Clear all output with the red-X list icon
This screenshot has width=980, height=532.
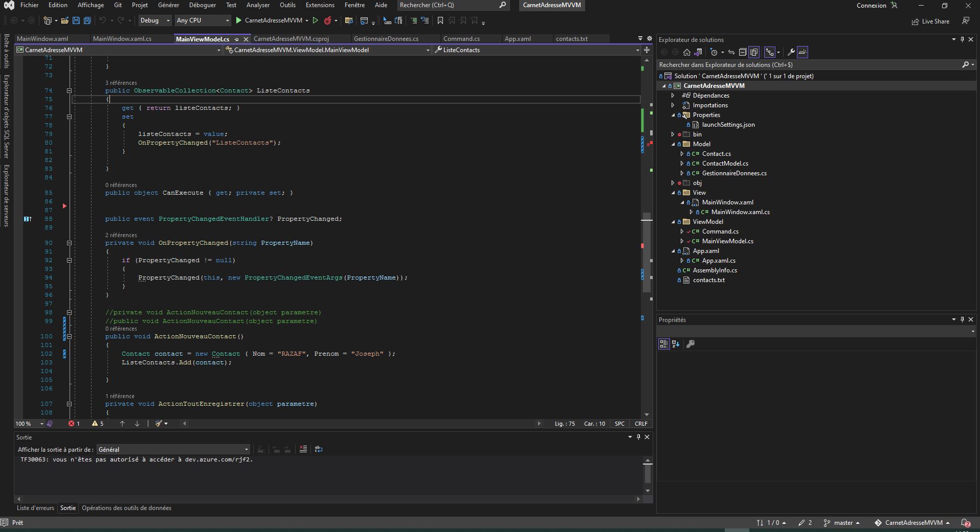[303, 449]
